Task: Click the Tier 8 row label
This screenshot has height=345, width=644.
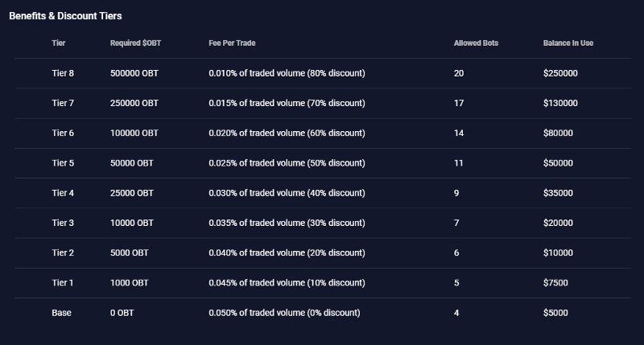Action: coord(63,73)
